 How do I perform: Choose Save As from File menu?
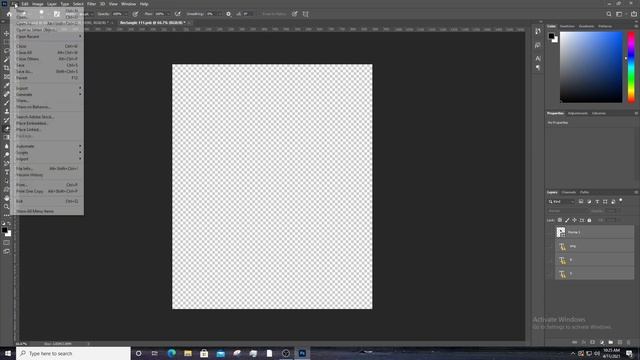point(47,71)
